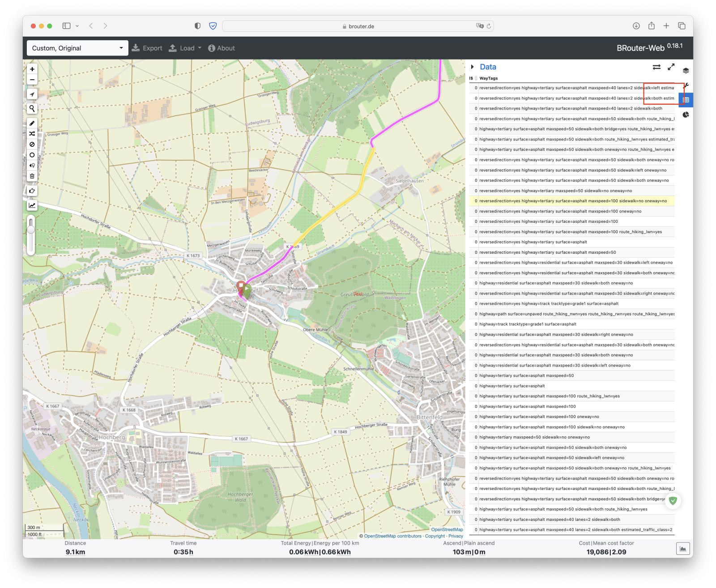Click the green shield badge icon

[673, 501]
